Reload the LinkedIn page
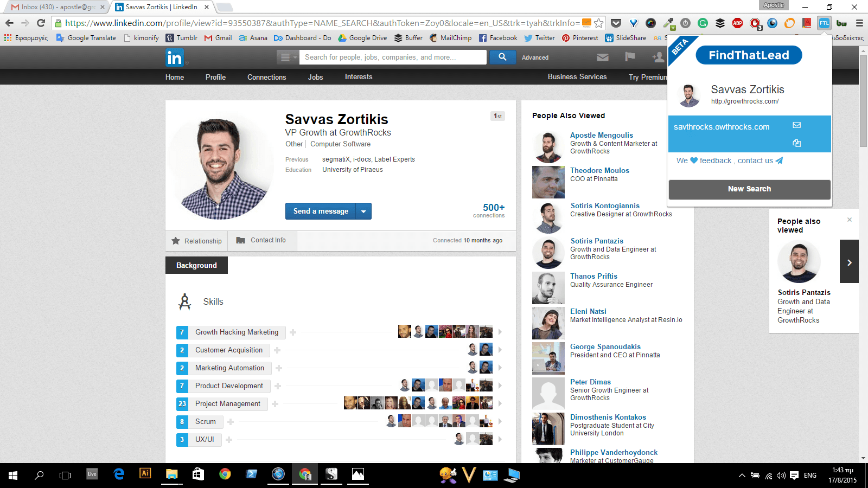 41,23
